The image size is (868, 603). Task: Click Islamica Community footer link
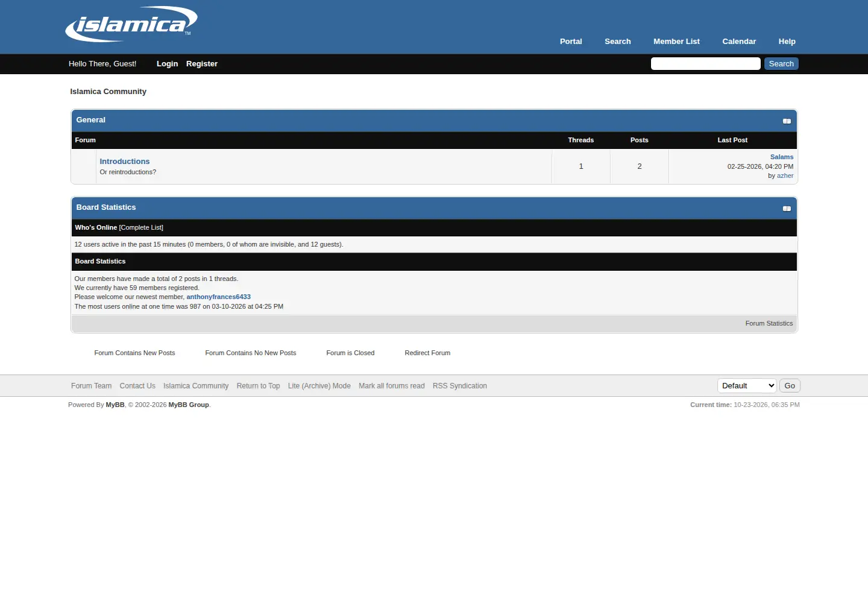pyautogui.click(x=196, y=386)
